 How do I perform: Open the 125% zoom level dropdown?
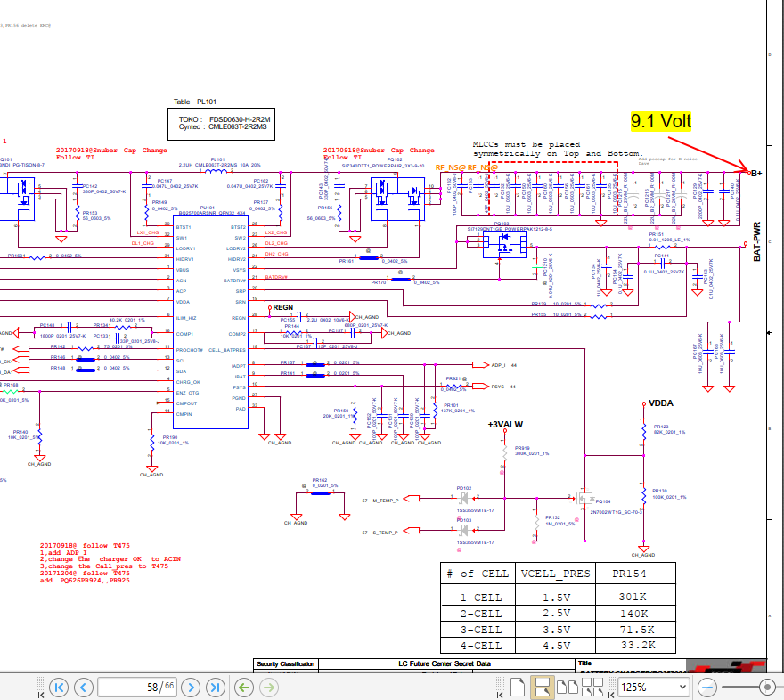[654, 688]
